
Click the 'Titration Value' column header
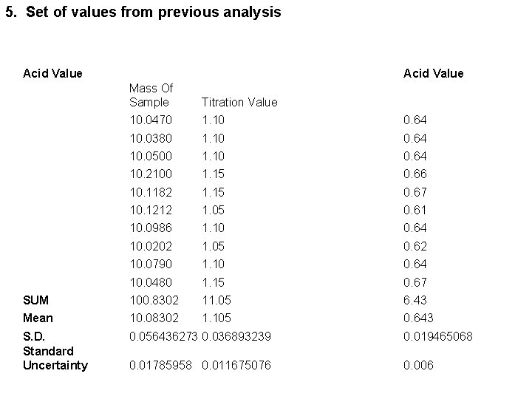point(239,102)
